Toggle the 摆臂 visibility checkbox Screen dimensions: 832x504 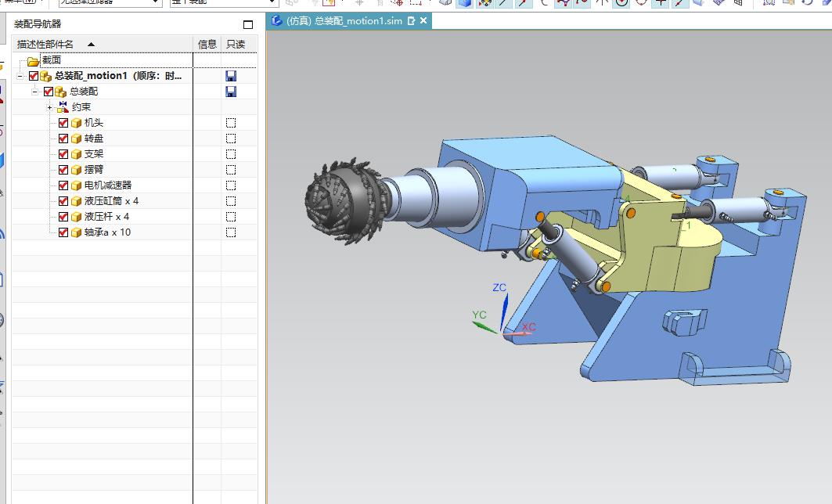(63, 170)
